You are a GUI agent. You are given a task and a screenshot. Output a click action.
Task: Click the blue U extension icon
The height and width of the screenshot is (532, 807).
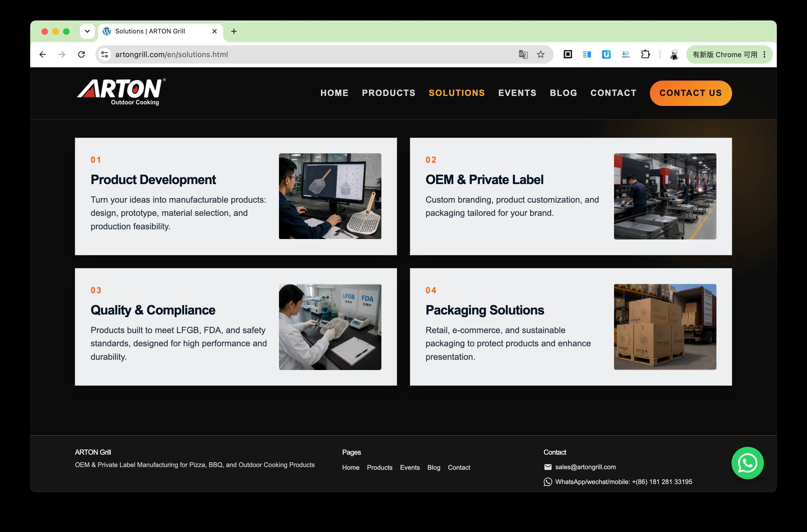[x=606, y=54]
